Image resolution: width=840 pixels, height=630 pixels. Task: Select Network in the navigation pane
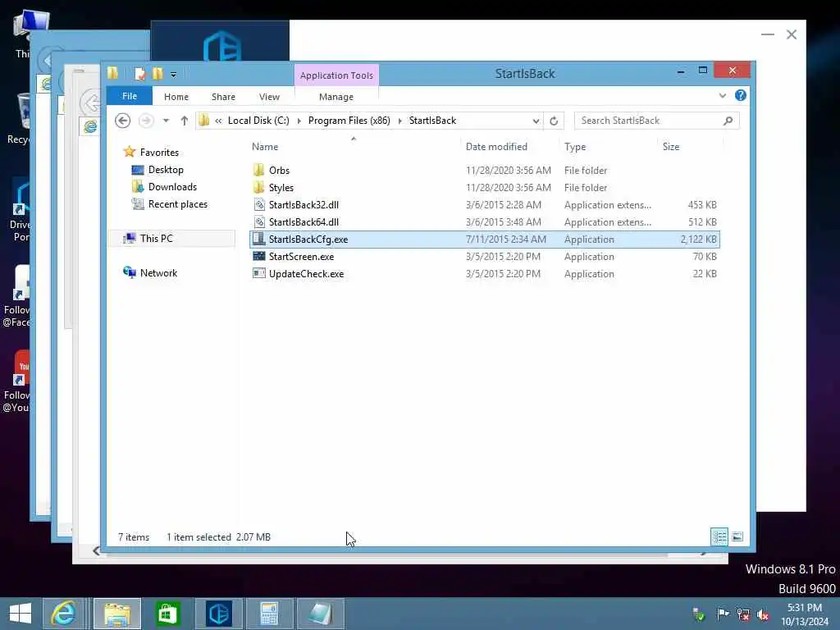[x=158, y=272]
